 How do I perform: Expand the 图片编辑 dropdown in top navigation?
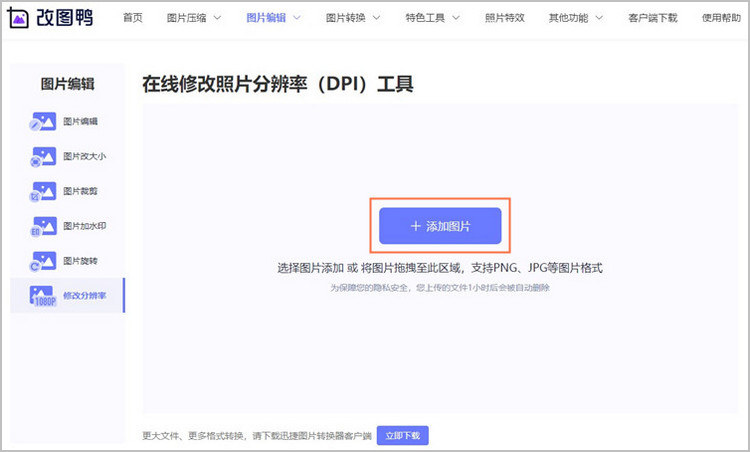272,18
